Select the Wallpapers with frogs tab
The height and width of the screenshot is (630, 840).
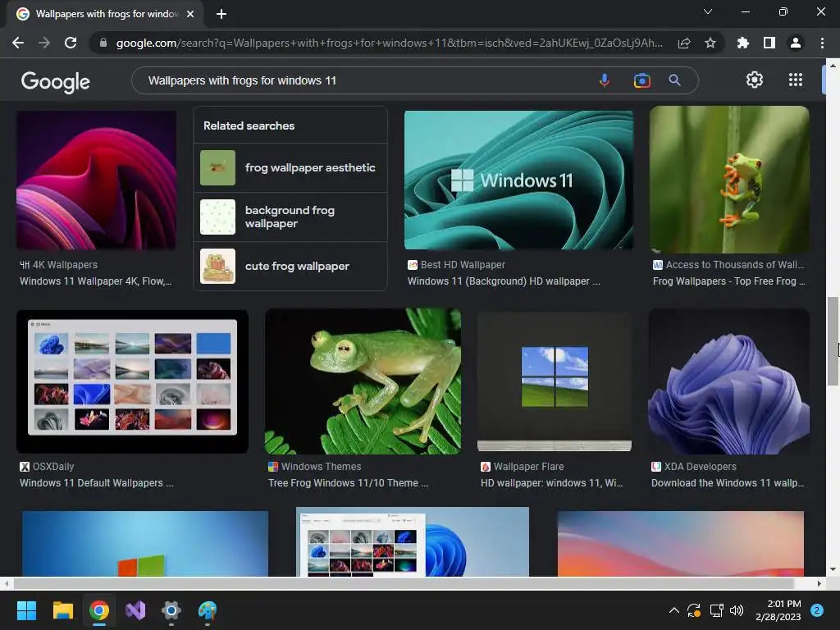click(105, 14)
